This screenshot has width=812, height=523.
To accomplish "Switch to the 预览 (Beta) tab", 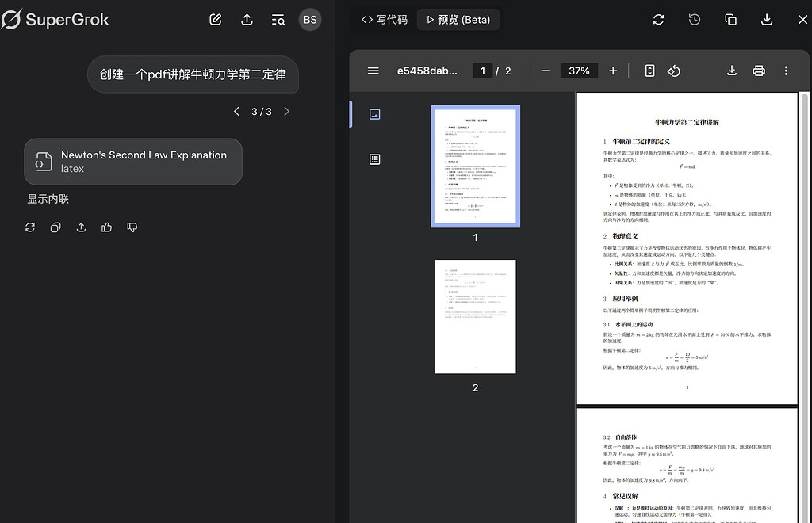I will click(x=458, y=20).
